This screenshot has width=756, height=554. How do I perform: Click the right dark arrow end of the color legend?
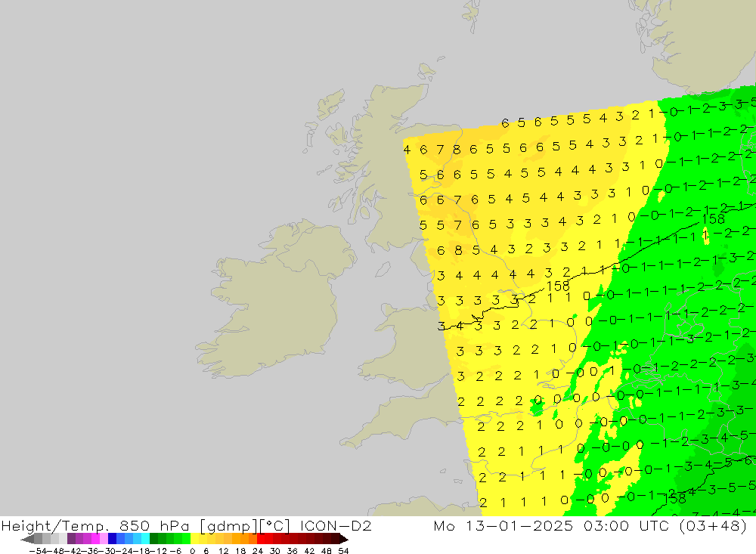pyautogui.click(x=343, y=539)
